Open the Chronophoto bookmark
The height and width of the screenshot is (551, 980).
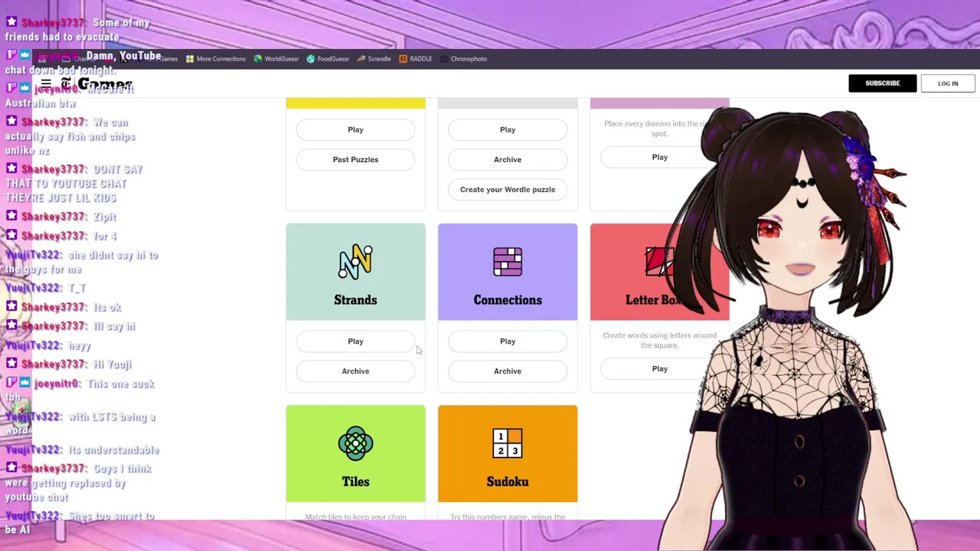463,59
